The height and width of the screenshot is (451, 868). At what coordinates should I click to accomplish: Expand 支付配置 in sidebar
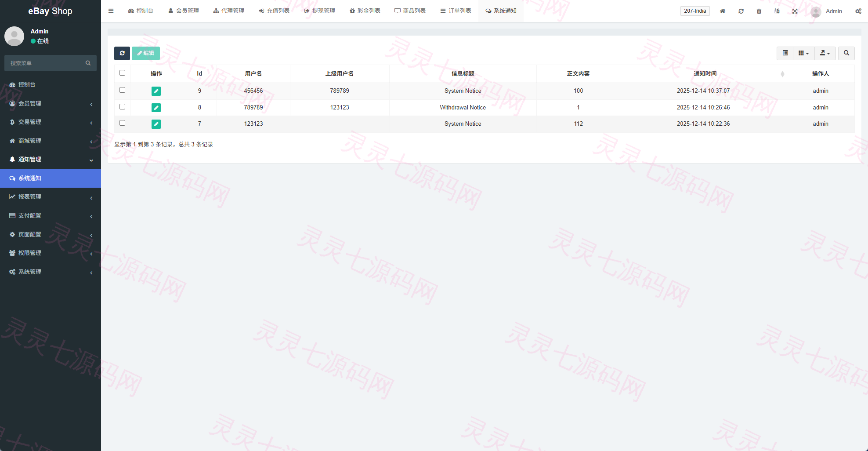click(x=51, y=216)
